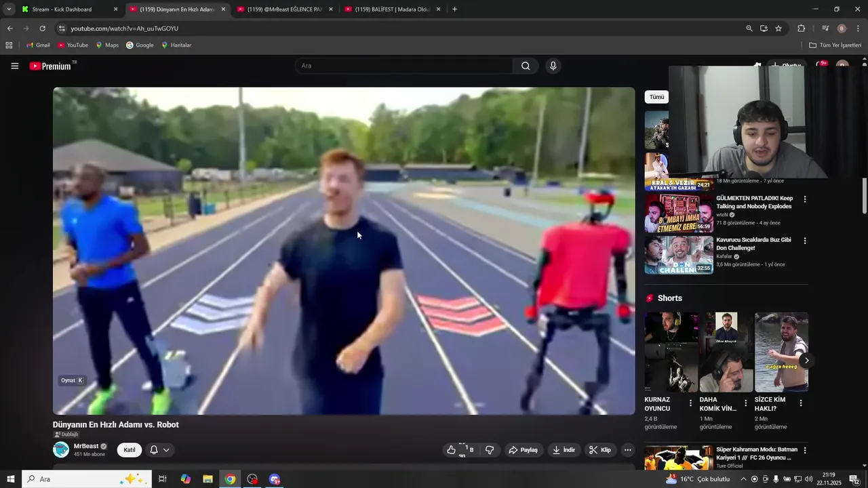Open the taskbar volume speaker icon
868x488 pixels.
(x=808, y=479)
